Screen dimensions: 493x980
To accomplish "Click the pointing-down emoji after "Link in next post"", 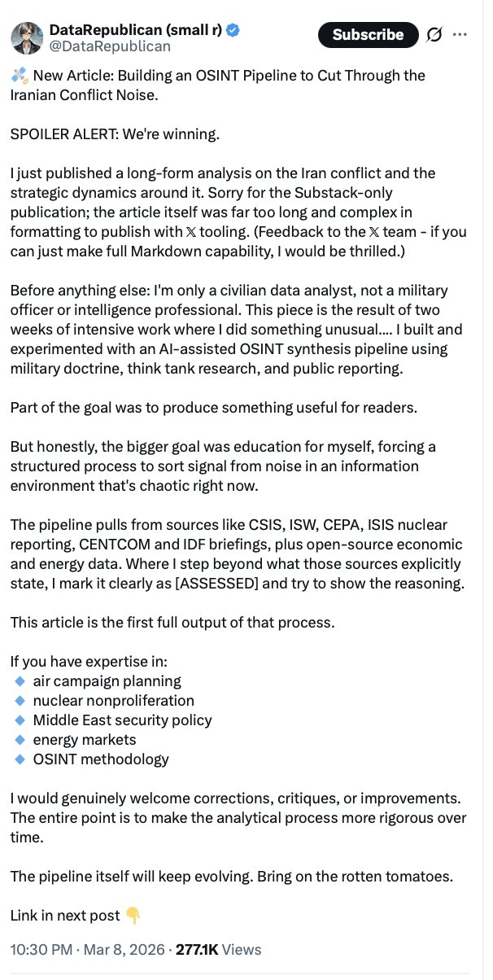I will pos(133,916).
